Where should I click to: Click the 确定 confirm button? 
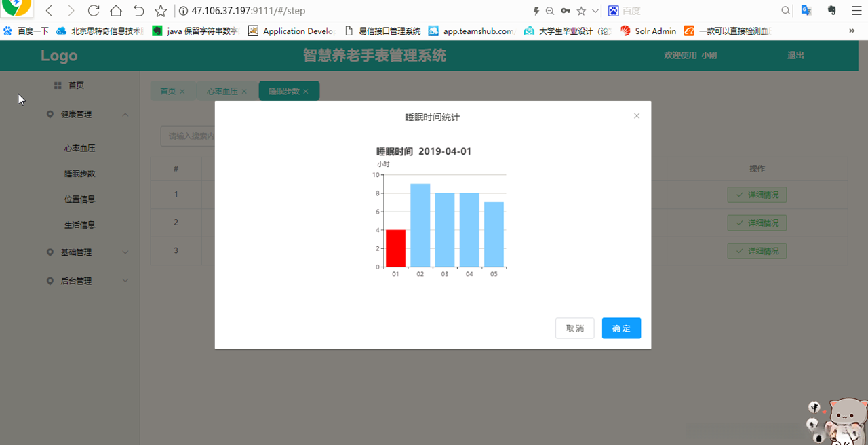(620, 328)
